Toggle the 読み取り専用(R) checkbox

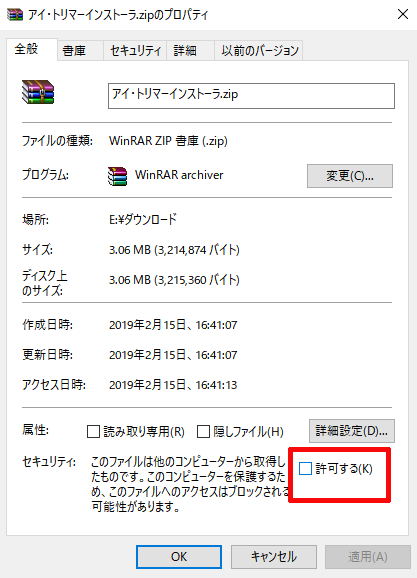point(93,432)
